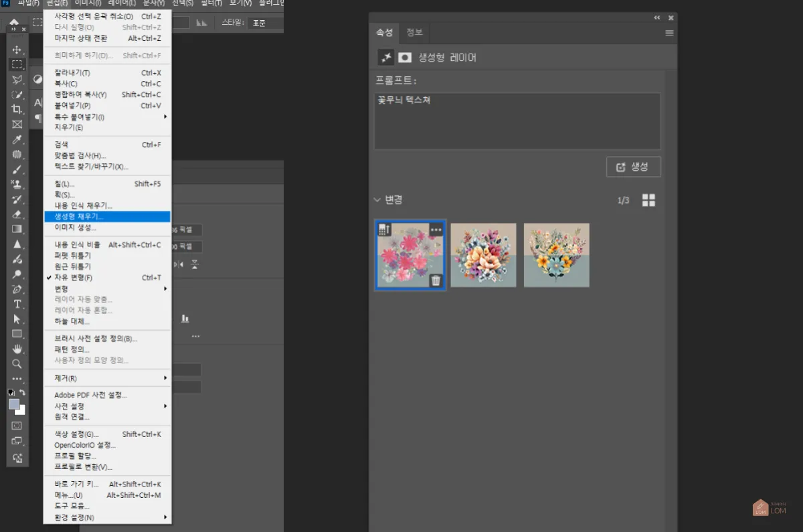Select the Gradient tool
The width and height of the screenshot is (803, 532).
tap(17, 229)
